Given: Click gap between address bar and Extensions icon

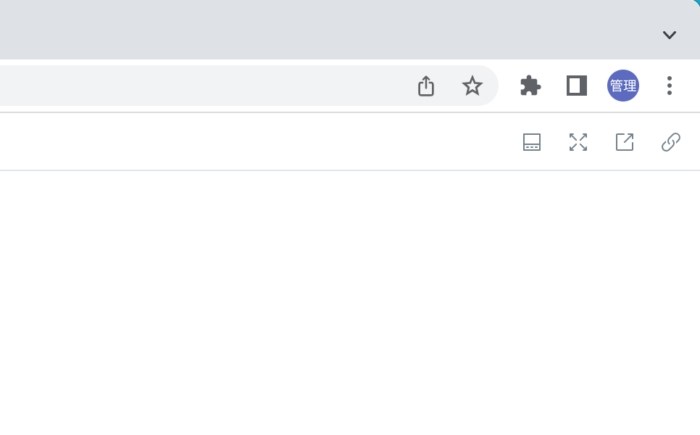Looking at the screenshot, I should point(508,86).
